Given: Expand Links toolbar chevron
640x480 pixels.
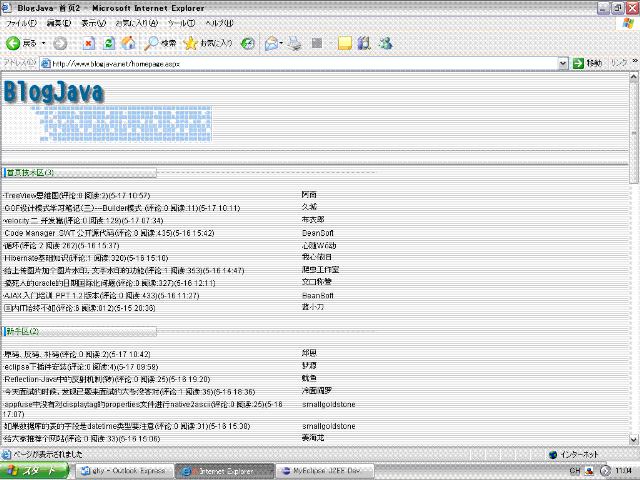Looking at the screenshot, I should (x=635, y=61).
